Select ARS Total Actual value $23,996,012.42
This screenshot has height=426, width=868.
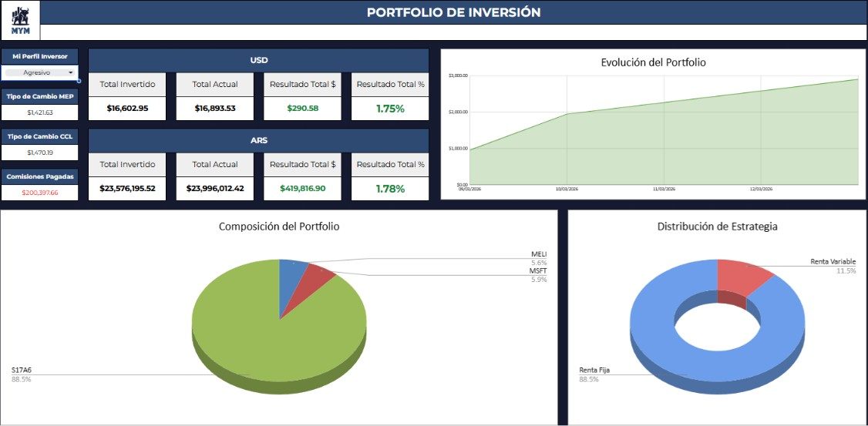coord(215,189)
